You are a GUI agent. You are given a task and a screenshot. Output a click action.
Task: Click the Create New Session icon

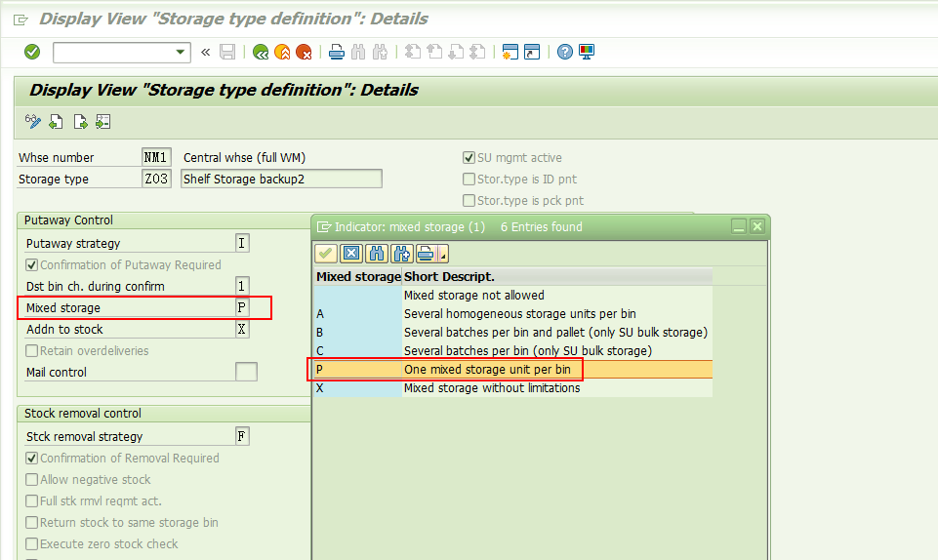click(x=510, y=52)
